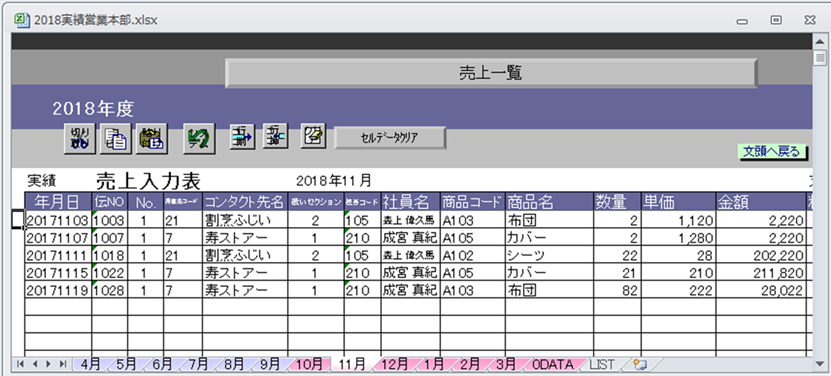
Task: Select amount cell 28,022
Action: pyautogui.click(x=761, y=290)
